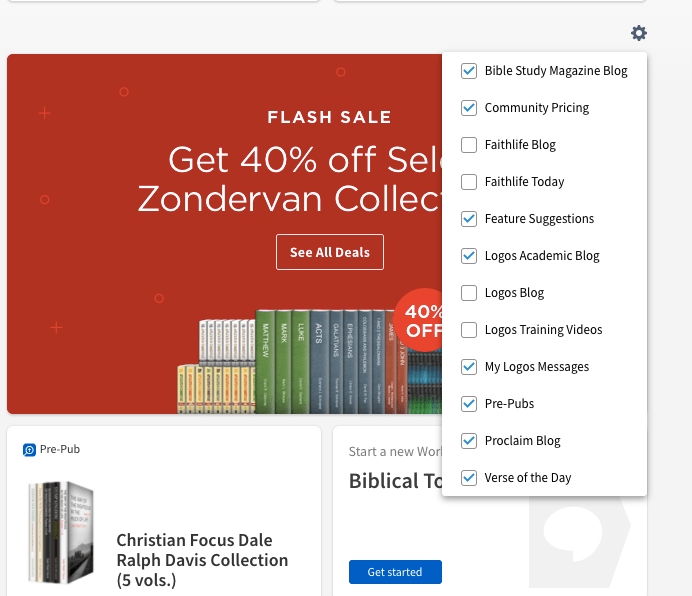The image size is (692, 596).
Task: Check Logos Training Videos option
Action: coord(468,330)
